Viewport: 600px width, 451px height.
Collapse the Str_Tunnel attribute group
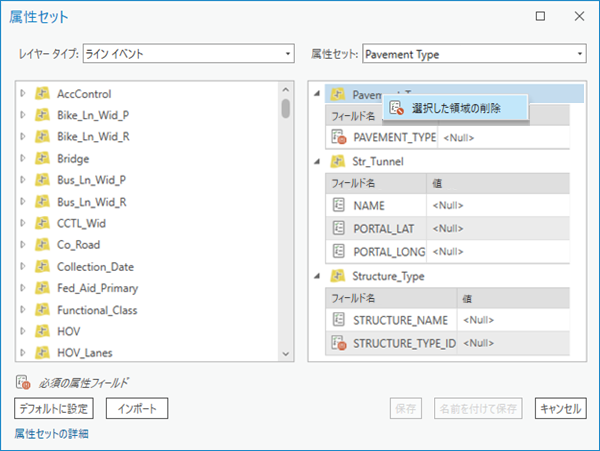point(317,161)
